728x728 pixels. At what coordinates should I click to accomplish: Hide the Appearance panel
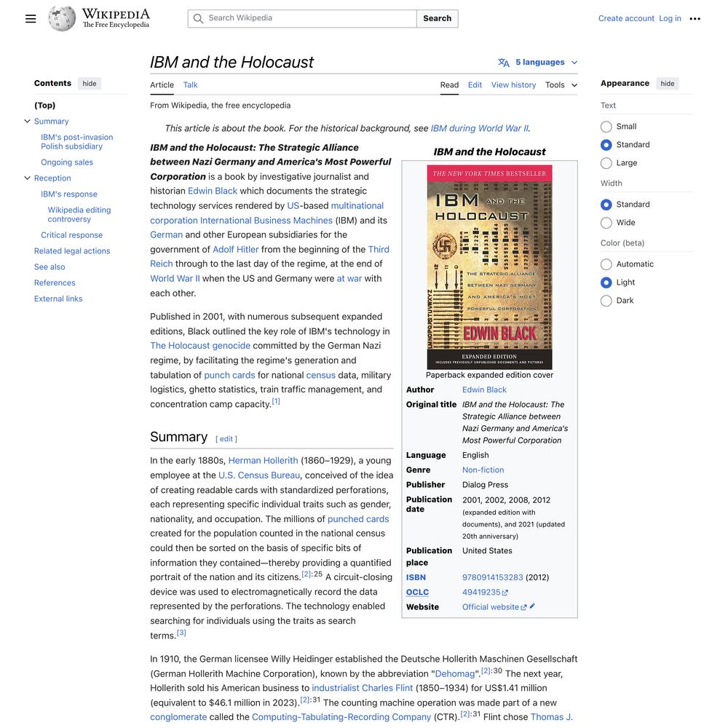(667, 84)
